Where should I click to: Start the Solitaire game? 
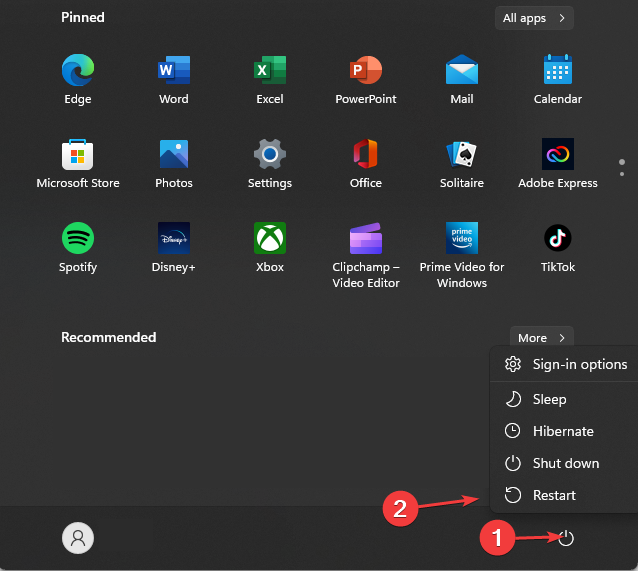click(x=462, y=164)
